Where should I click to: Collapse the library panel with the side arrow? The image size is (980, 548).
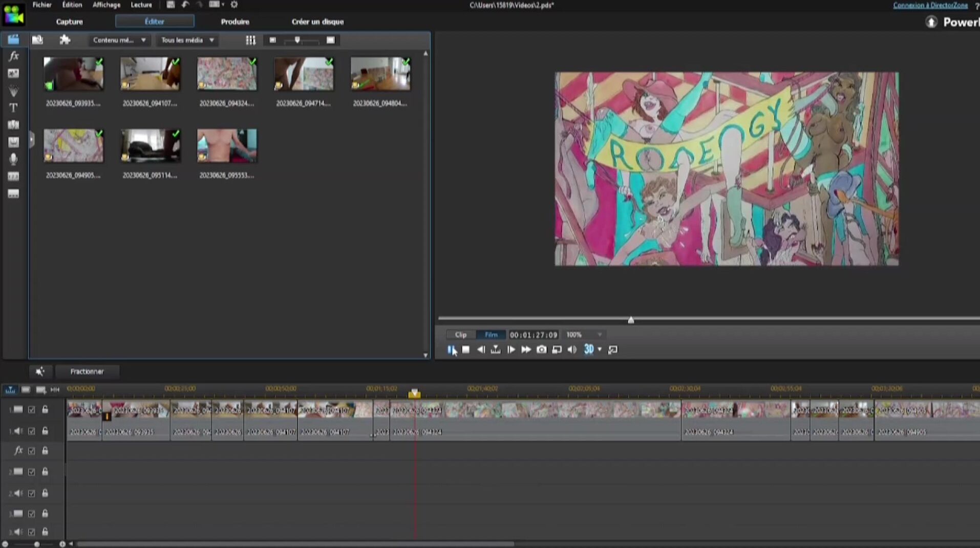tap(32, 139)
